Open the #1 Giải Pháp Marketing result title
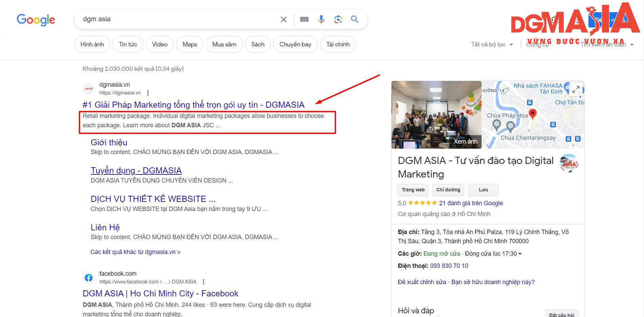The image size is (644, 317). pyautogui.click(x=194, y=105)
